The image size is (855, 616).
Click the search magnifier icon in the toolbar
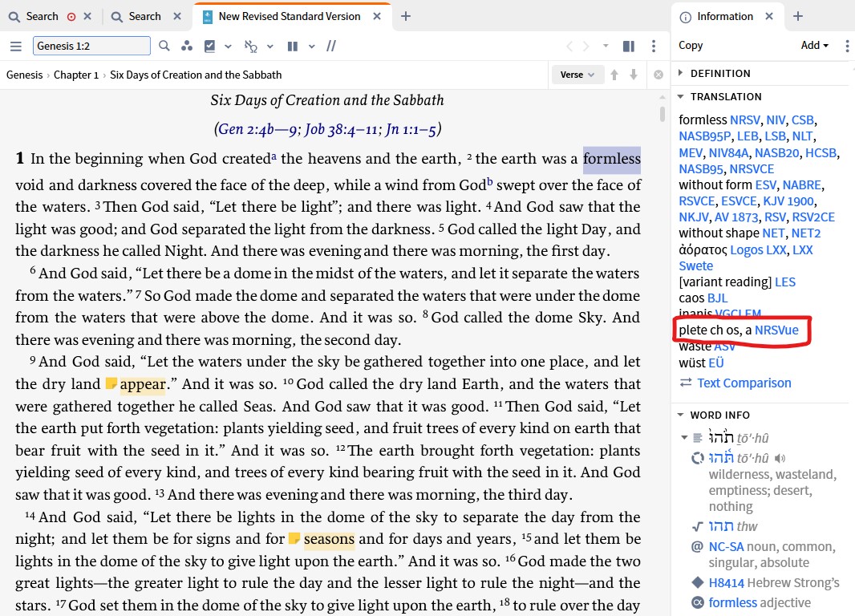click(164, 46)
